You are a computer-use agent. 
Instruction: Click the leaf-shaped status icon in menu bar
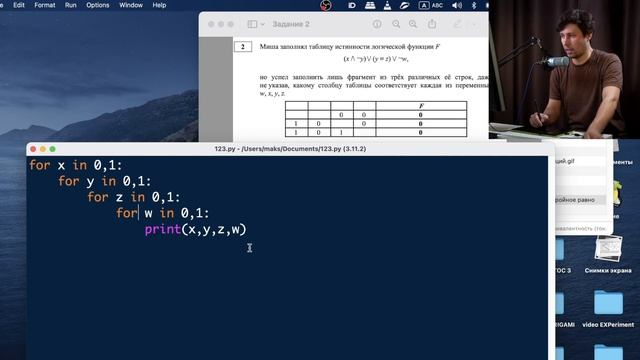coord(404,5)
